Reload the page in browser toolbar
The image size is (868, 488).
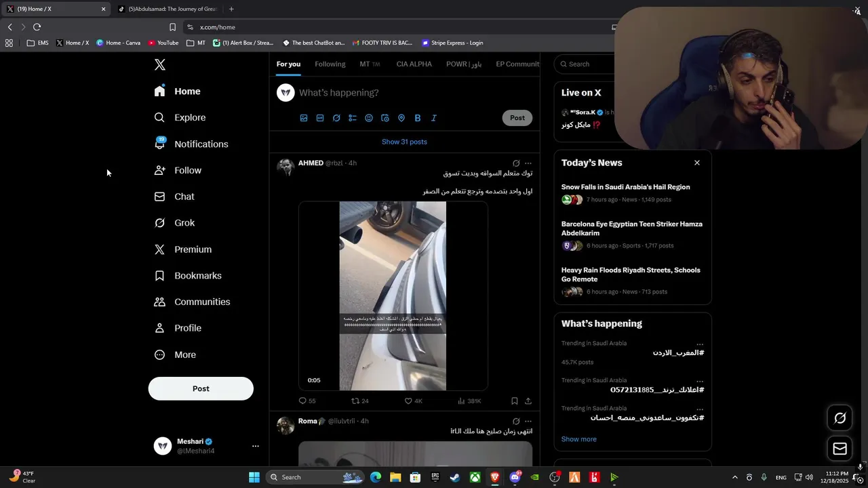(37, 27)
